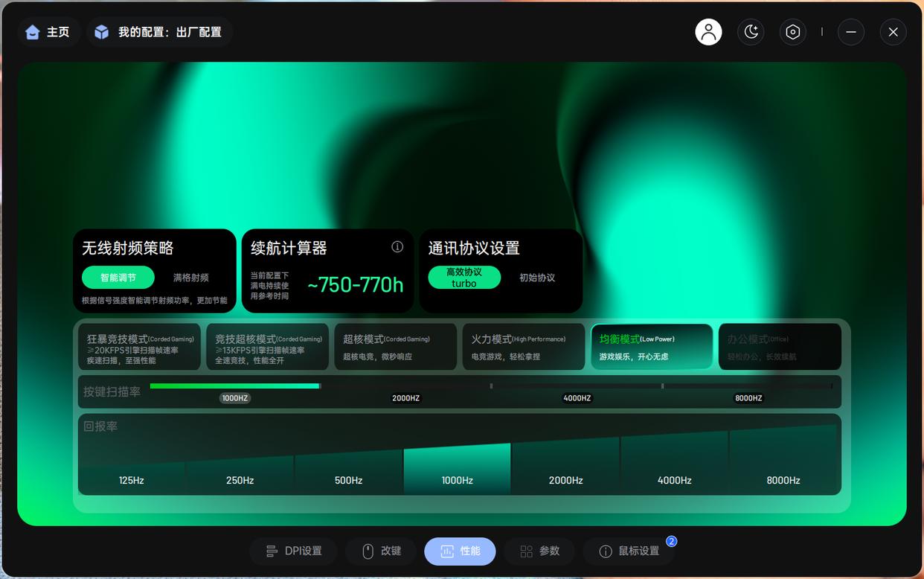Image resolution: width=924 pixels, height=579 pixels.
Task: Select 满格射频 RF strategy
Action: [191, 278]
